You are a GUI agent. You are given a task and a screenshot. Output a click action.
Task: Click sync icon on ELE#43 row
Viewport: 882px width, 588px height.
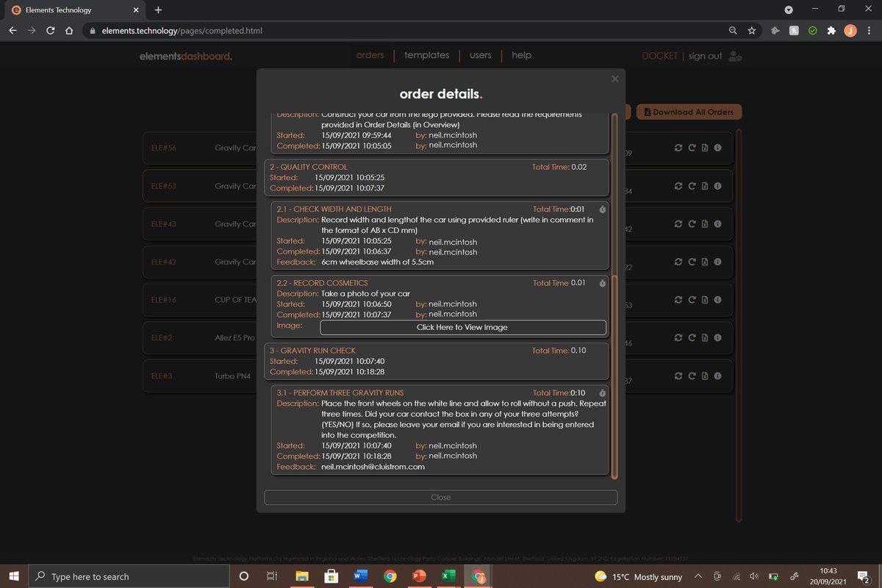pyautogui.click(x=678, y=223)
